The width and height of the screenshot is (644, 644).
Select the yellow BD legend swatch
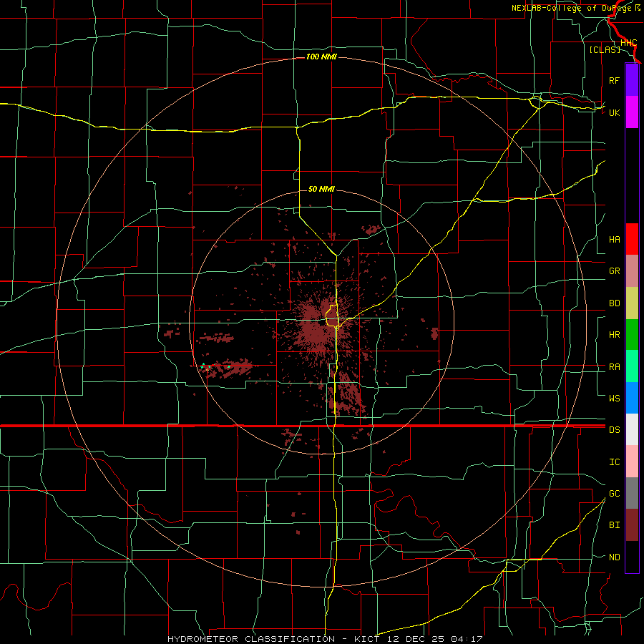coord(632,303)
